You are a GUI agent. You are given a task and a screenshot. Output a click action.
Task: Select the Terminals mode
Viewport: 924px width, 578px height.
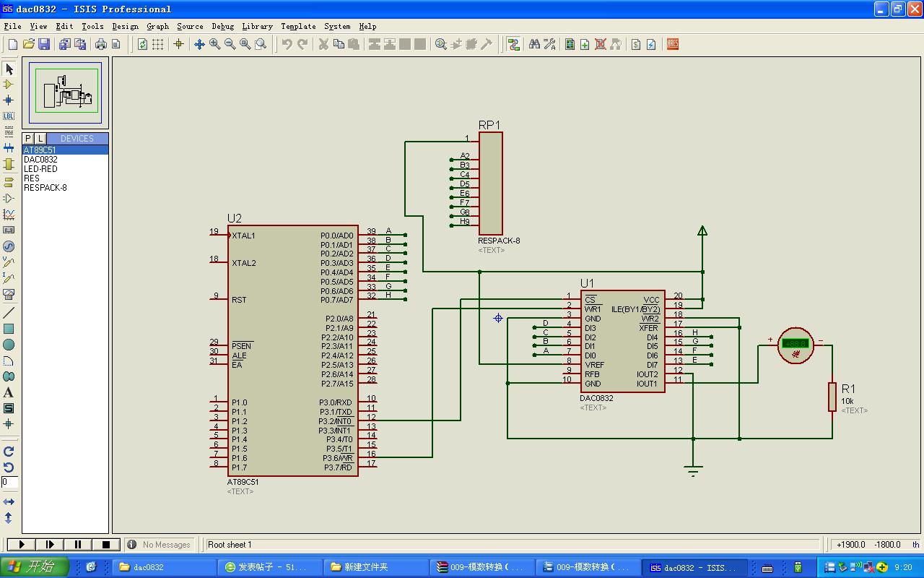9,182
